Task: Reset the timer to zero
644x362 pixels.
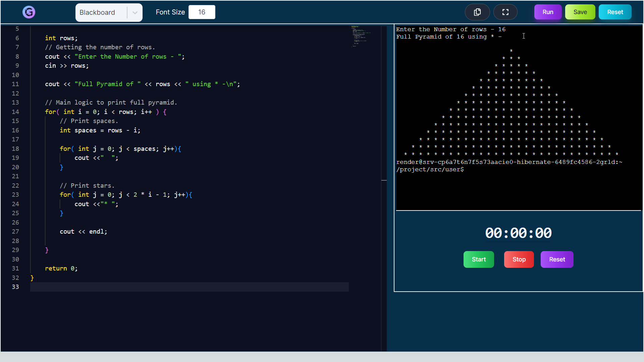Action: pyautogui.click(x=557, y=259)
